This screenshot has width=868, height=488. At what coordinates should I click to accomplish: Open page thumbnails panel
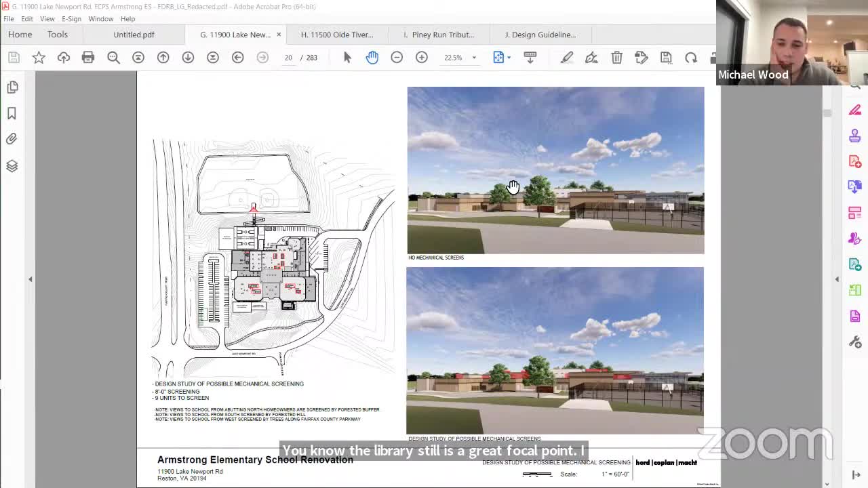[12, 87]
